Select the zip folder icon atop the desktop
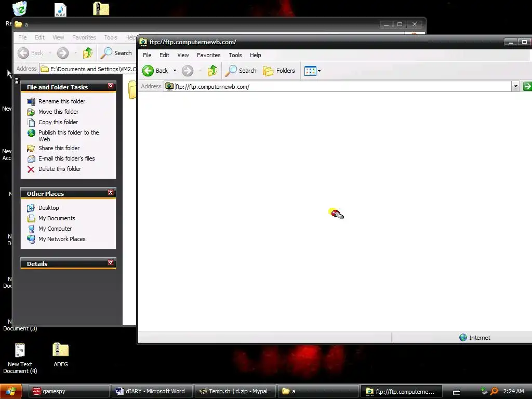Image resolution: width=532 pixels, height=399 pixels. (101, 9)
